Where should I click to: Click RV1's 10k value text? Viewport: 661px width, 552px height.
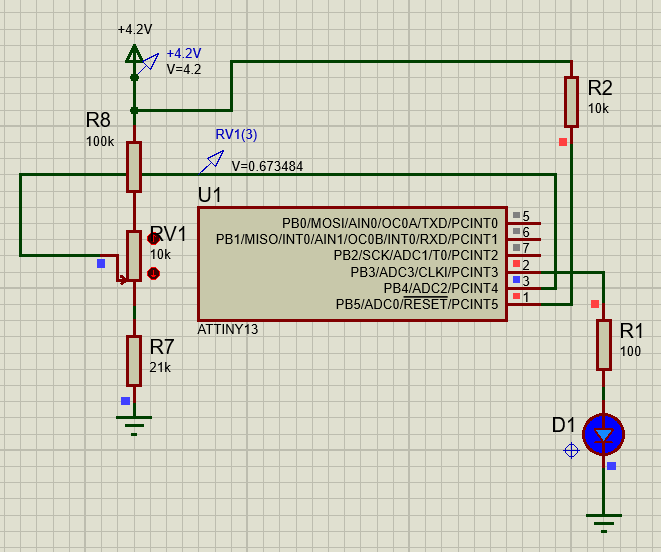coord(160,254)
